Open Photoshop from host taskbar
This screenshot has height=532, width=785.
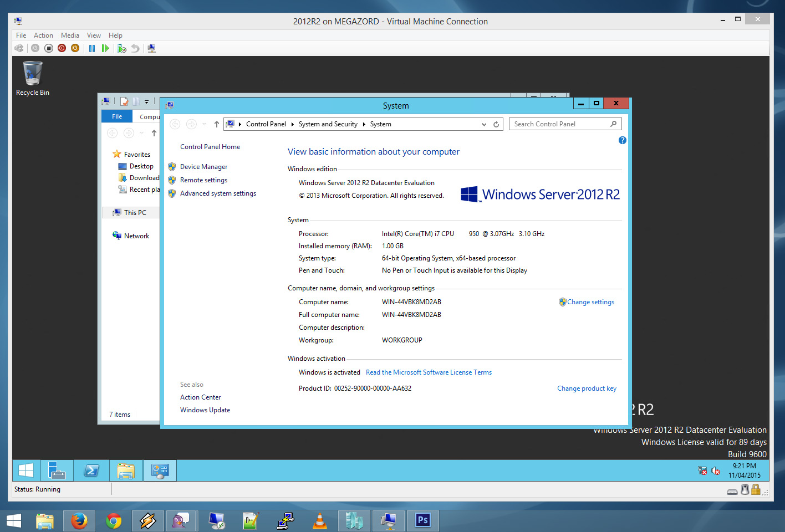[423, 521]
